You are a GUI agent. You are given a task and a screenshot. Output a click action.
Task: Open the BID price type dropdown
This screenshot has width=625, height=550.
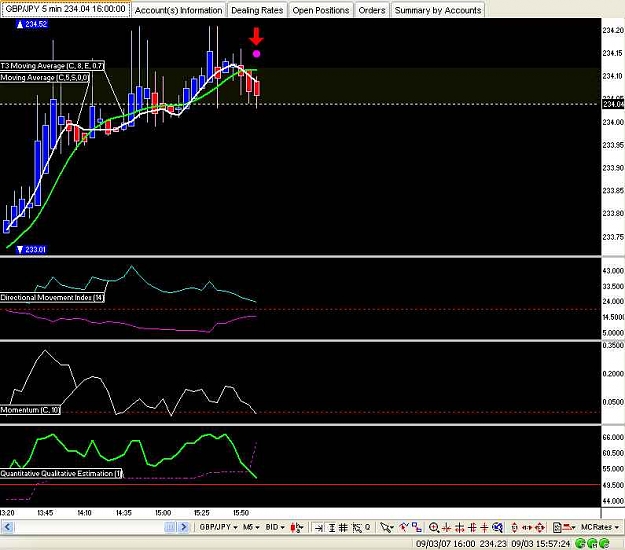pyautogui.click(x=275, y=527)
